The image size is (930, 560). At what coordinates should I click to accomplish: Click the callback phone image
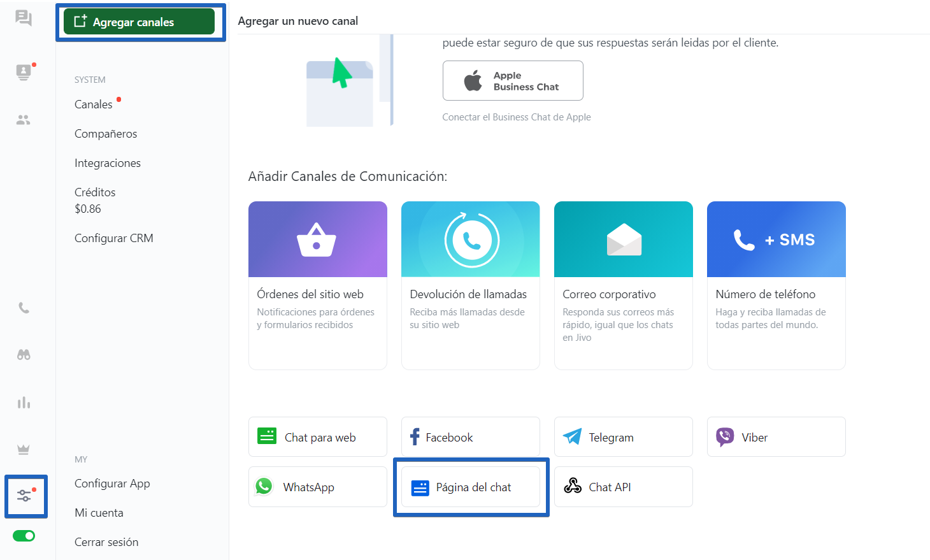pyautogui.click(x=471, y=240)
